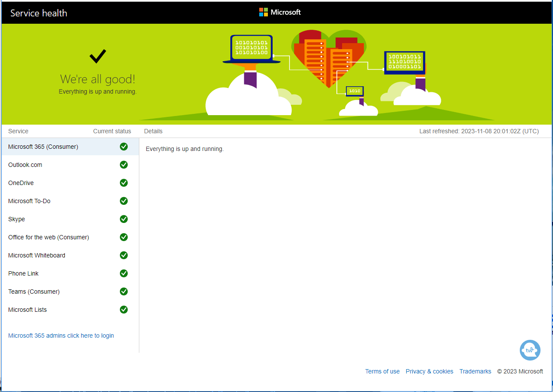Select Microsoft 365 (Consumer) service row
The width and height of the screenshot is (553, 392).
[70, 147]
